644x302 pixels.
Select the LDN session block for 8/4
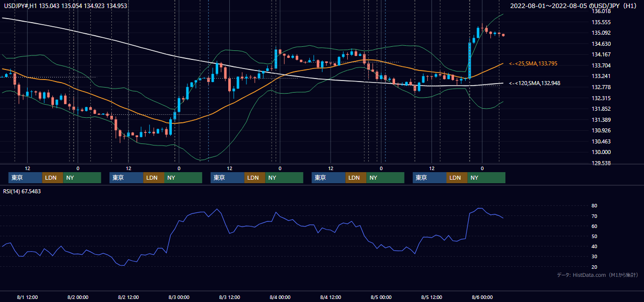click(x=356, y=178)
